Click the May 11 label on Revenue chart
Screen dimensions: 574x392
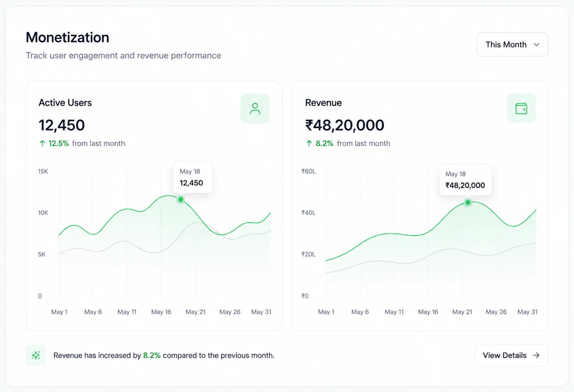[394, 312]
